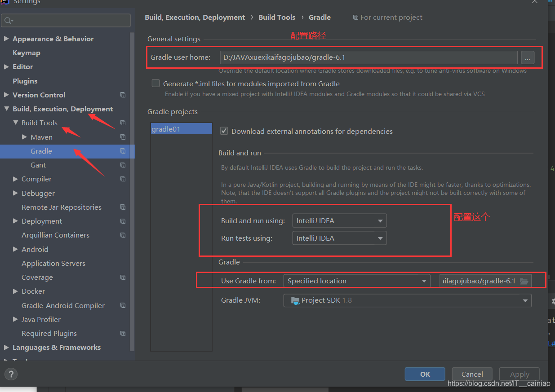Expand the Docker node
The image size is (555, 392).
(x=16, y=291)
